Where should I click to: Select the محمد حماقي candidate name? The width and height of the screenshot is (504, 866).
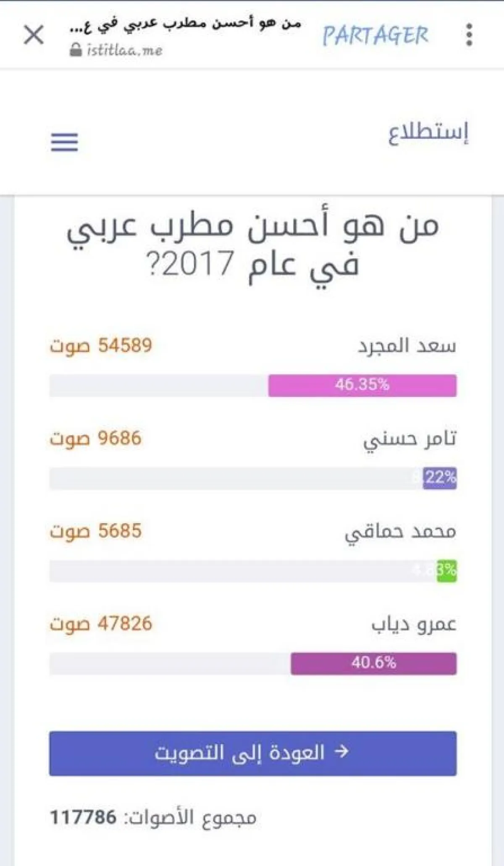coord(401,532)
